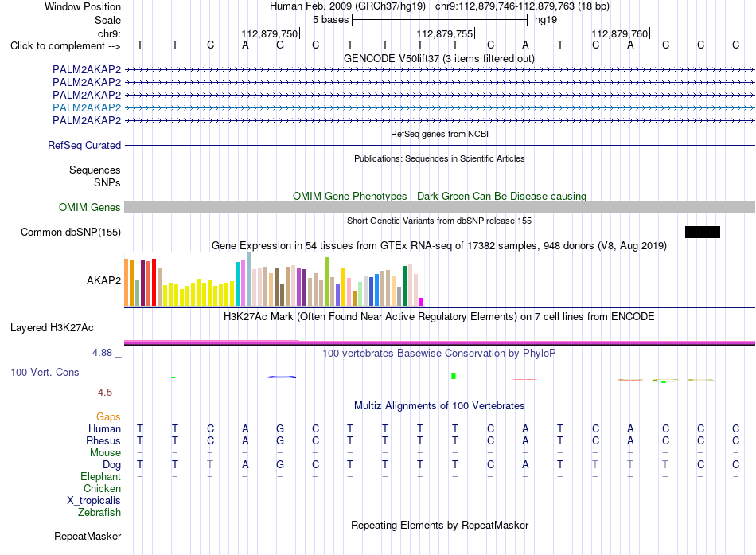Select the Mouse alignment row label

pyautogui.click(x=105, y=453)
